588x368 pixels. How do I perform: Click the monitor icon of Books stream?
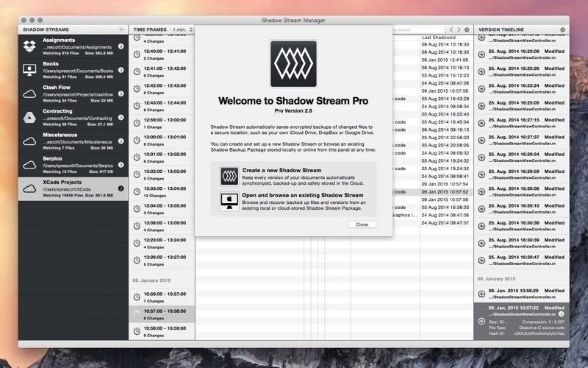pyautogui.click(x=29, y=70)
